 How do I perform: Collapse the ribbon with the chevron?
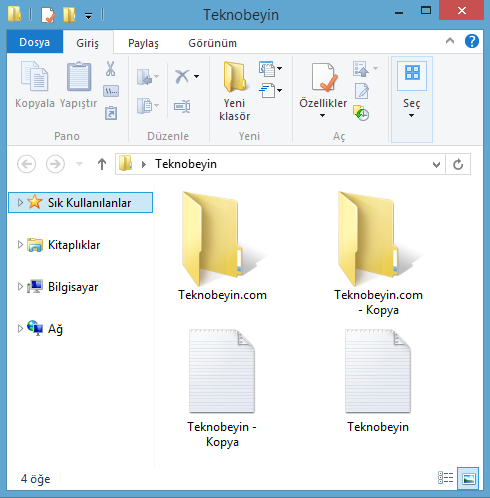450,41
